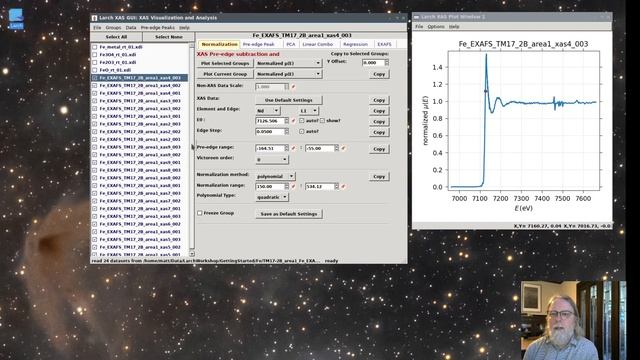Select Fe_EXAFS_TM17_2B_area1_xas9_003 in group list

(x=140, y=147)
